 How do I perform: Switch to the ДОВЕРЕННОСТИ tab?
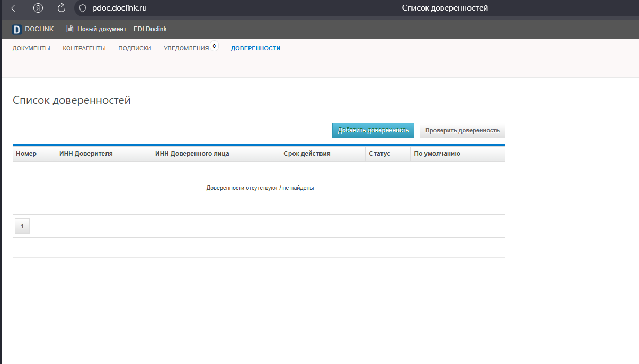(255, 48)
